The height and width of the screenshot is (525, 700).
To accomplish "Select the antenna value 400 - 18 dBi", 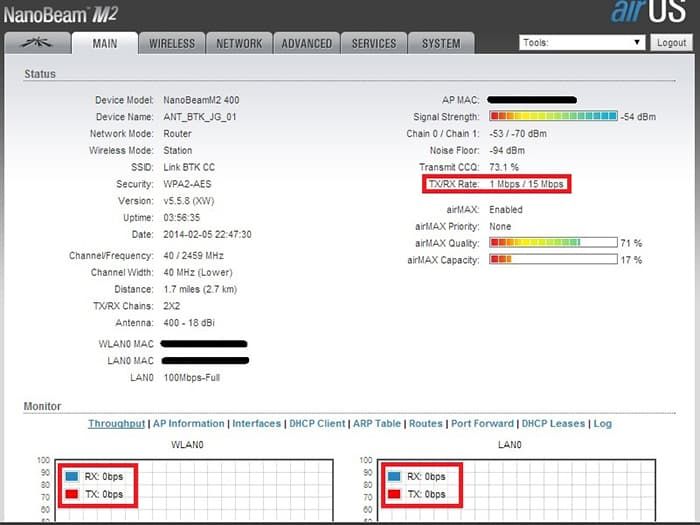I will [189, 323].
